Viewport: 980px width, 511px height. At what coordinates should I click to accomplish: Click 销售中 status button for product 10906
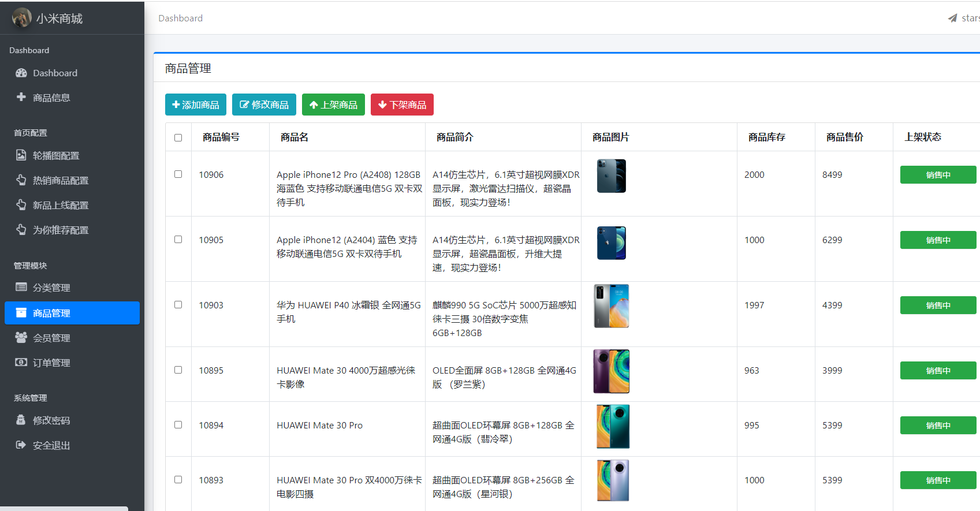(938, 174)
